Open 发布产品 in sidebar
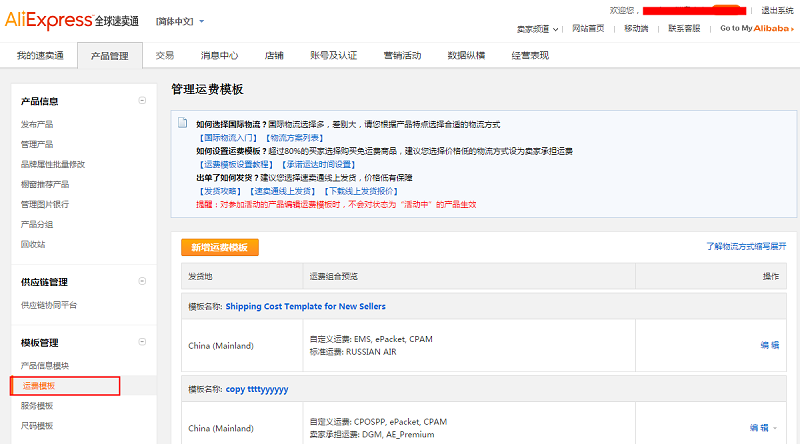Image resolution: width=800 pixels, height=444 pixels. click(x=37, y=125)
